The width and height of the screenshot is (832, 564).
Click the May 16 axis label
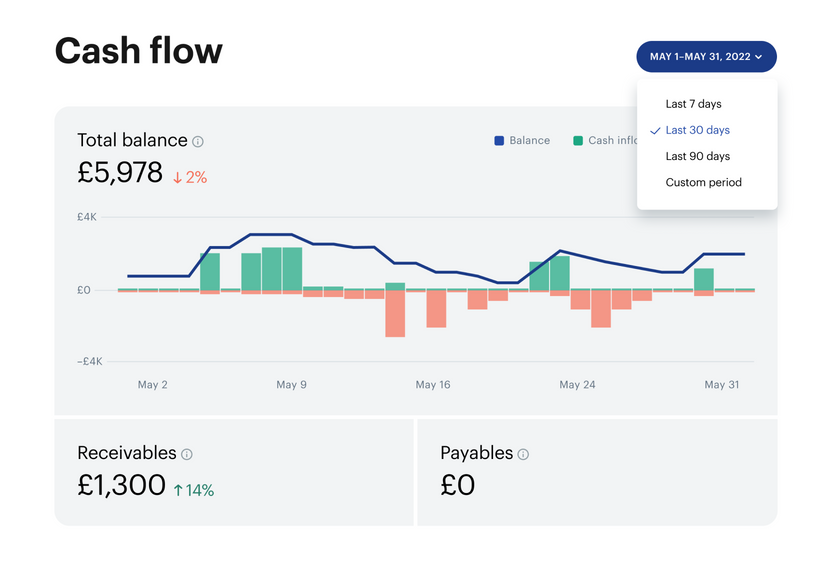(x=432, y=385)
